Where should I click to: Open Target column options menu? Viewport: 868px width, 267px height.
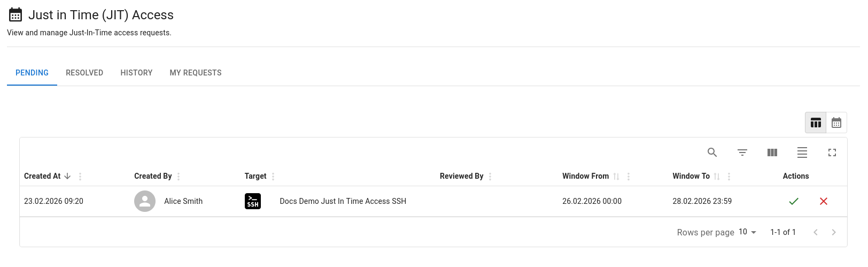tap(273, 177)
